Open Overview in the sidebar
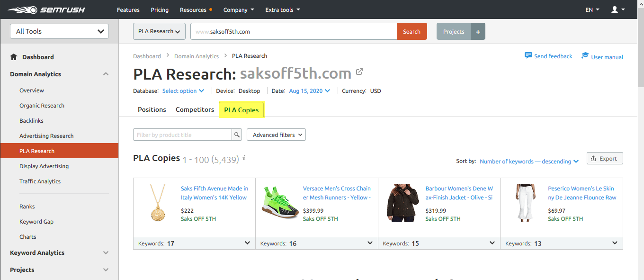 pos(32,90)
